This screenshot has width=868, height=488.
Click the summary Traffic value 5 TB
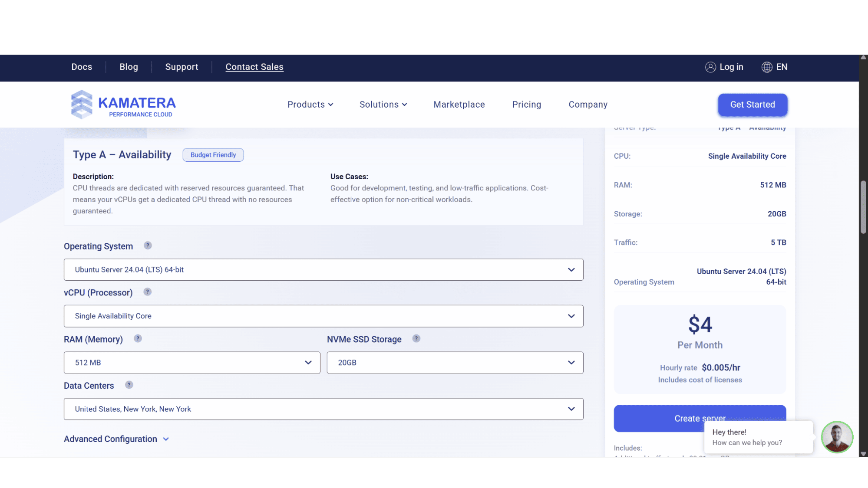tap(779, 242)
